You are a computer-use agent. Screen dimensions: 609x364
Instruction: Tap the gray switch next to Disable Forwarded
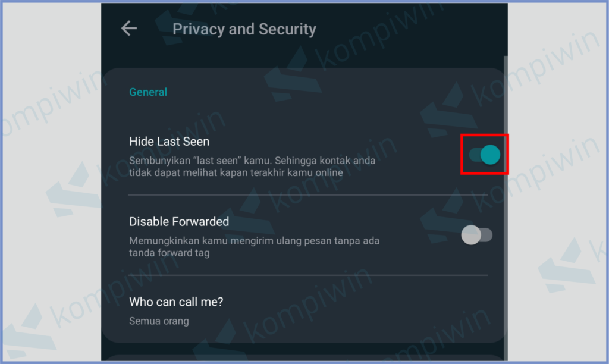[478, 235]
